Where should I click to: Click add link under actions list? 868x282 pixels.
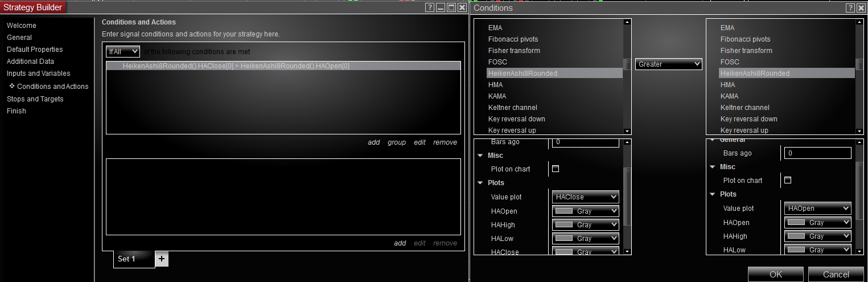click(x=400, y=243)
